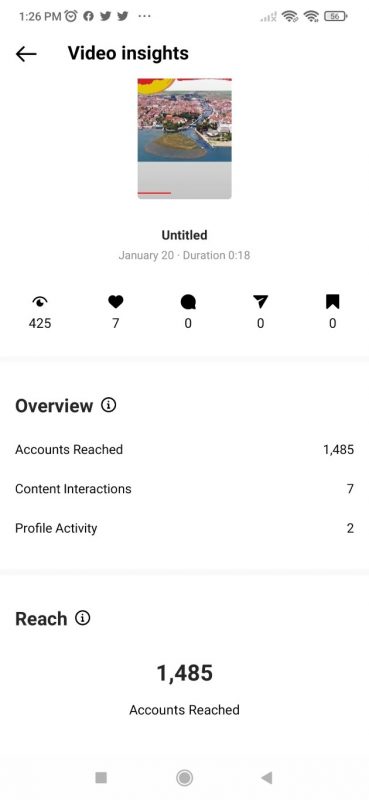Tap the Android home circle button

coord(184,778)
